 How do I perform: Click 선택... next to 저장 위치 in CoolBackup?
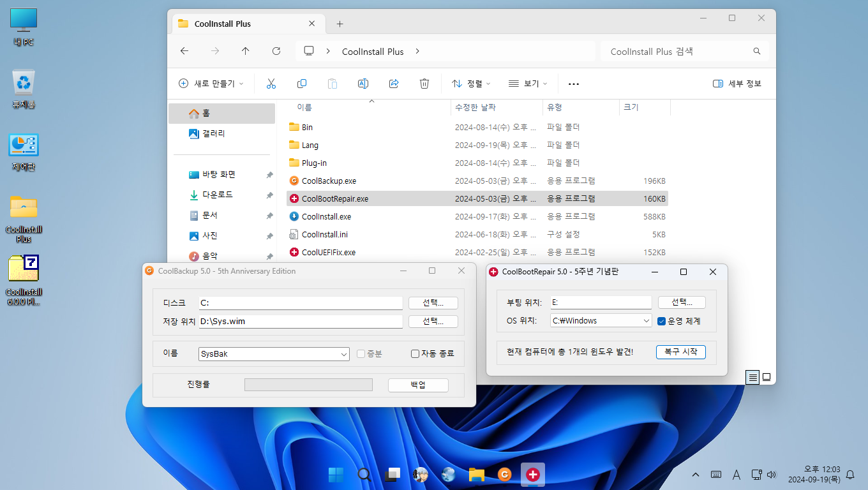point(433,321)
